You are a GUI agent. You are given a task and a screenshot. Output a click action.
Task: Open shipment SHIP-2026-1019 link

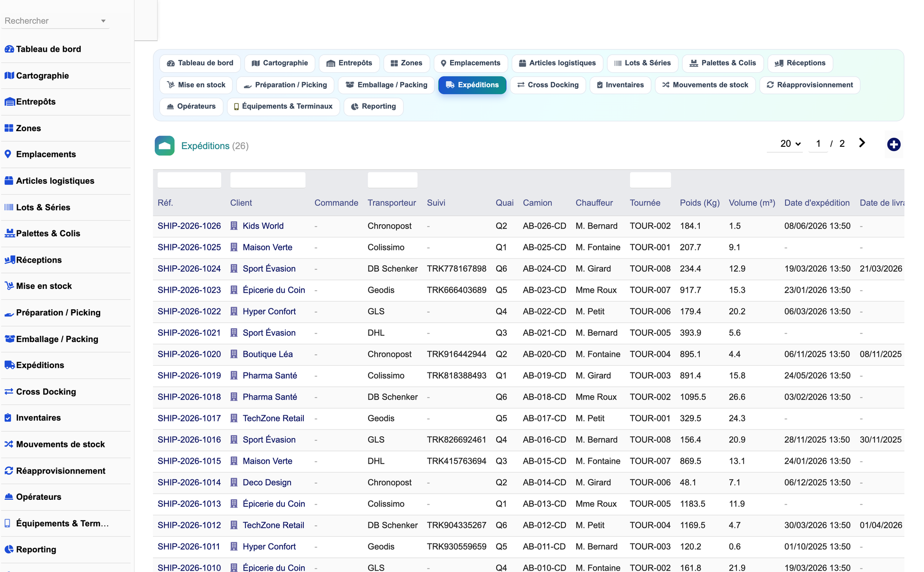pos(189,375)
